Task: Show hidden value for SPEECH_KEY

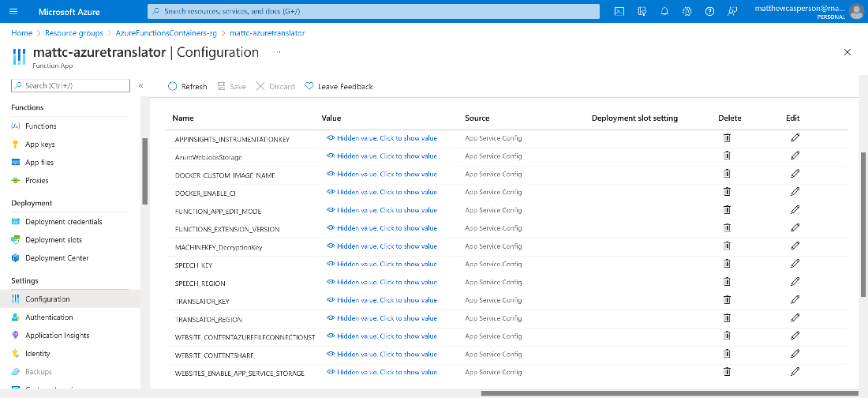Action: click(382, 264)
